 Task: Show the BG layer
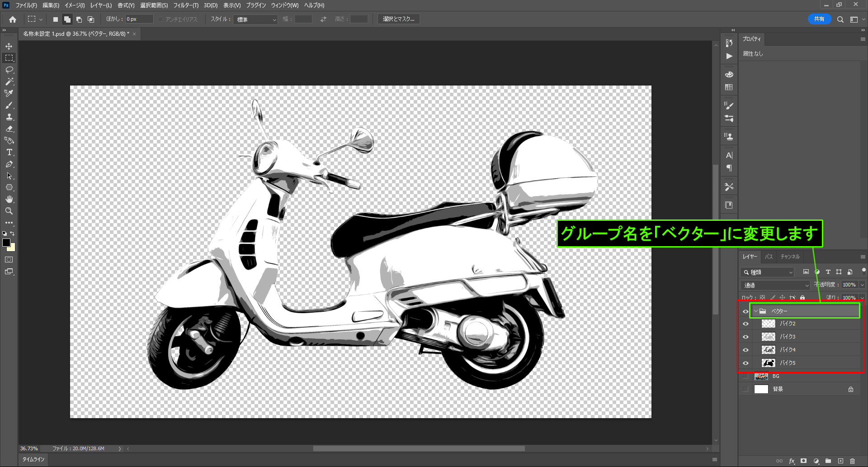pos(745,376)
